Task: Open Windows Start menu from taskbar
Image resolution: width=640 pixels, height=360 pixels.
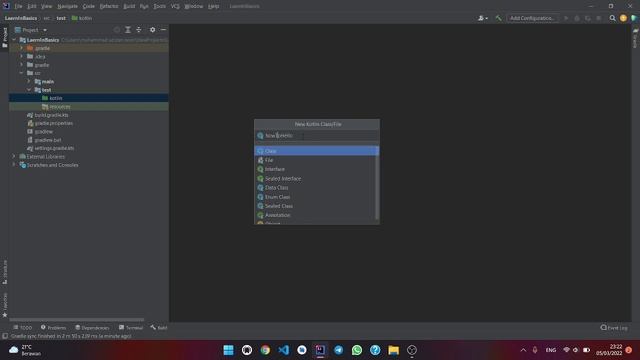Action: [x=229, y=350]
